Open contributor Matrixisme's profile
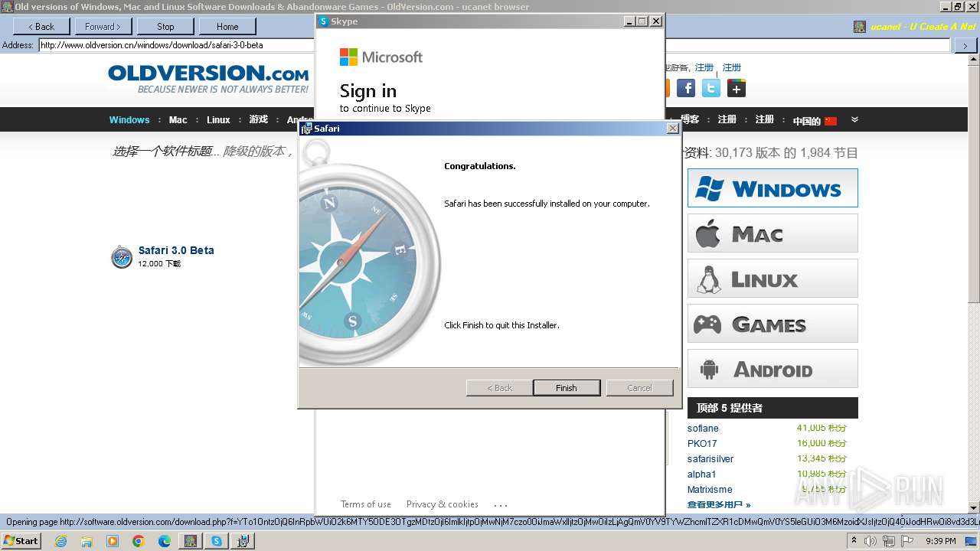 tap(710, 490)
